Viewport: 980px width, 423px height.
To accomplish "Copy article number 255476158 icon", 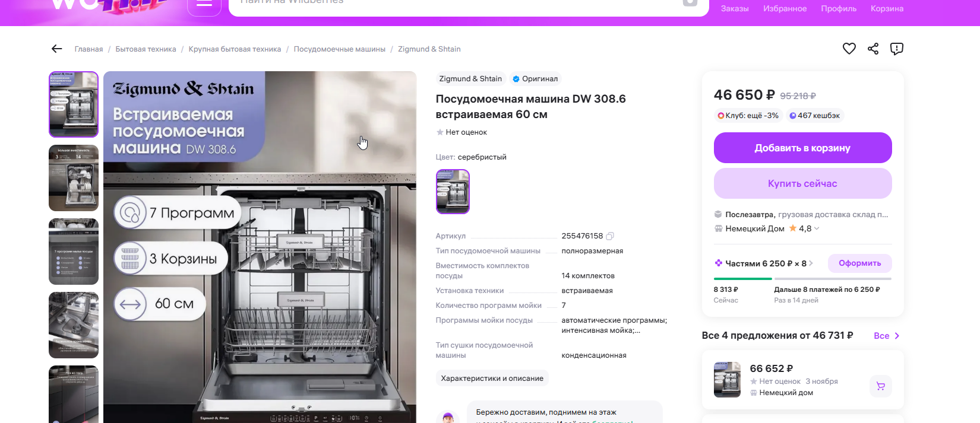I will (x=610, y=236).
